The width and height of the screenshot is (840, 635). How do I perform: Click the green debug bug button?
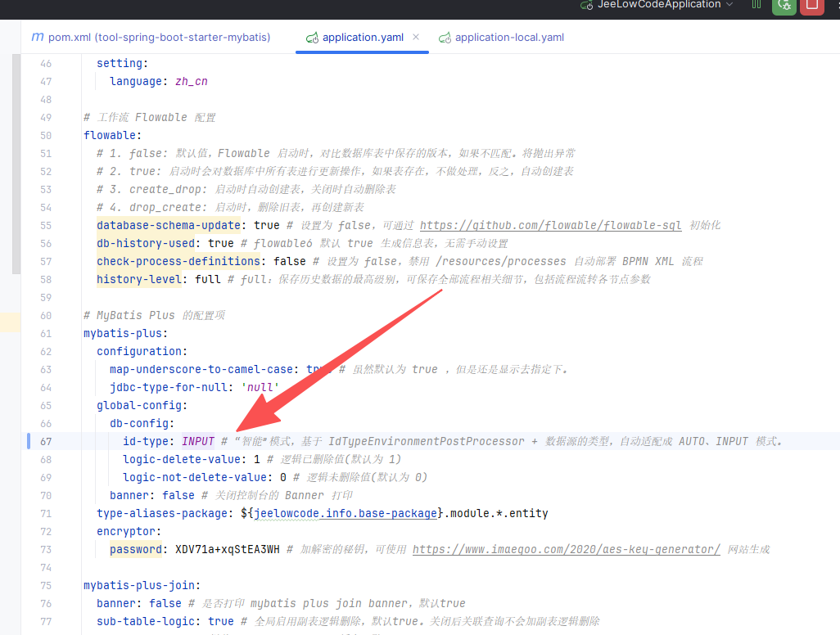pyautogui.click(x=784, y=5)
